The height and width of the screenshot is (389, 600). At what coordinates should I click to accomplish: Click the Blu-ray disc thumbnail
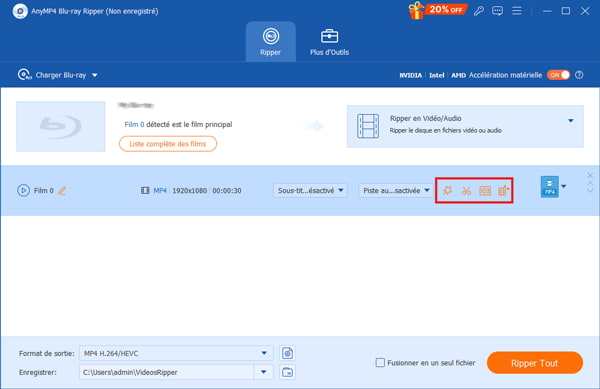coord(60,126)
